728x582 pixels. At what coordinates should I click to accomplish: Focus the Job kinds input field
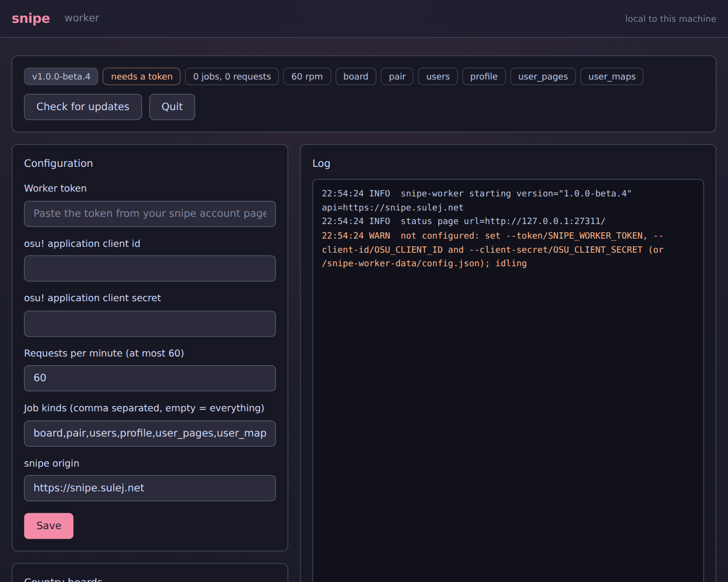pos(150,434)
